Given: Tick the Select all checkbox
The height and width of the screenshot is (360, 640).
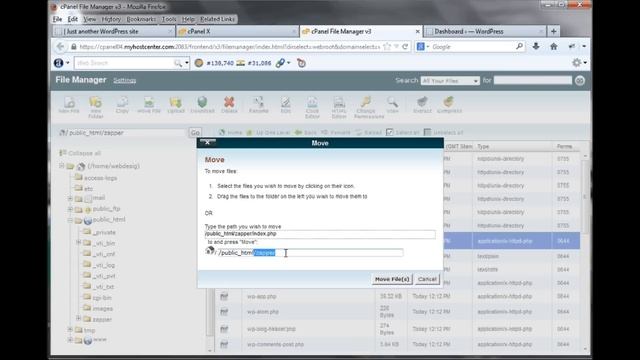Looking at the screenshot, I should [390, 132].
